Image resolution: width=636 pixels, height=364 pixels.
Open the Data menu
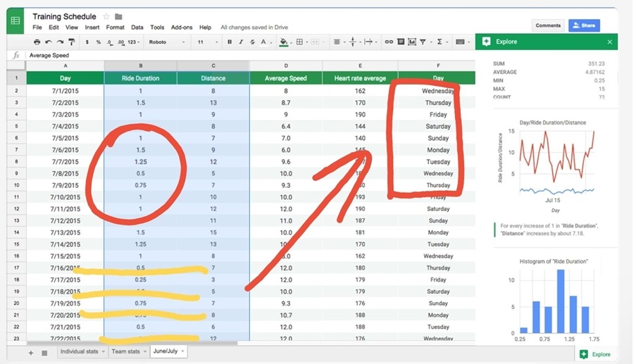[x=137, y=27]
